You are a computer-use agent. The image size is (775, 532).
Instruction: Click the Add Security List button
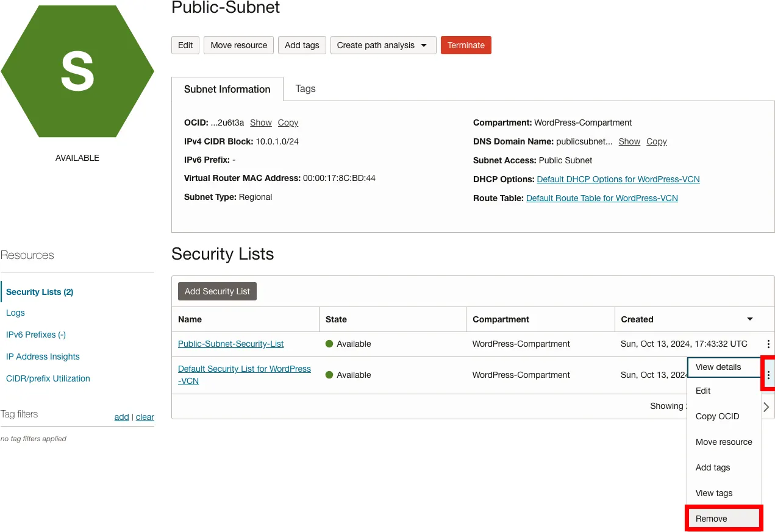click(217, 291)
